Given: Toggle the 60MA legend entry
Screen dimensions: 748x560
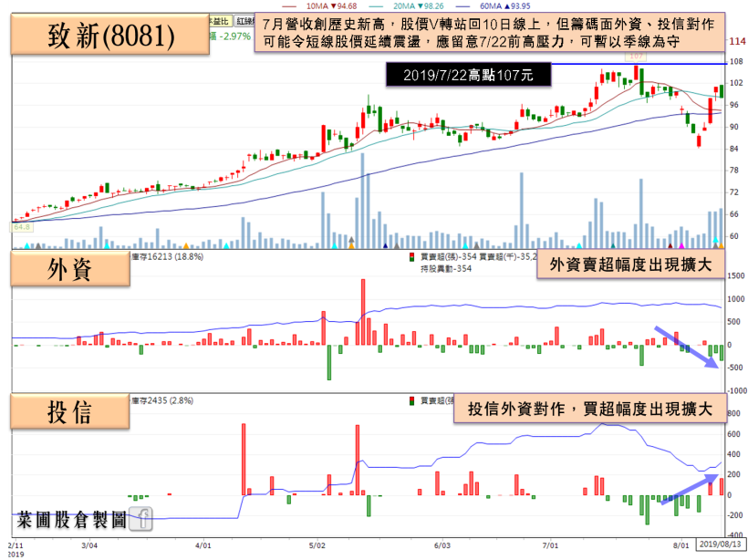Looking at the screenshot, I should 493,5.
